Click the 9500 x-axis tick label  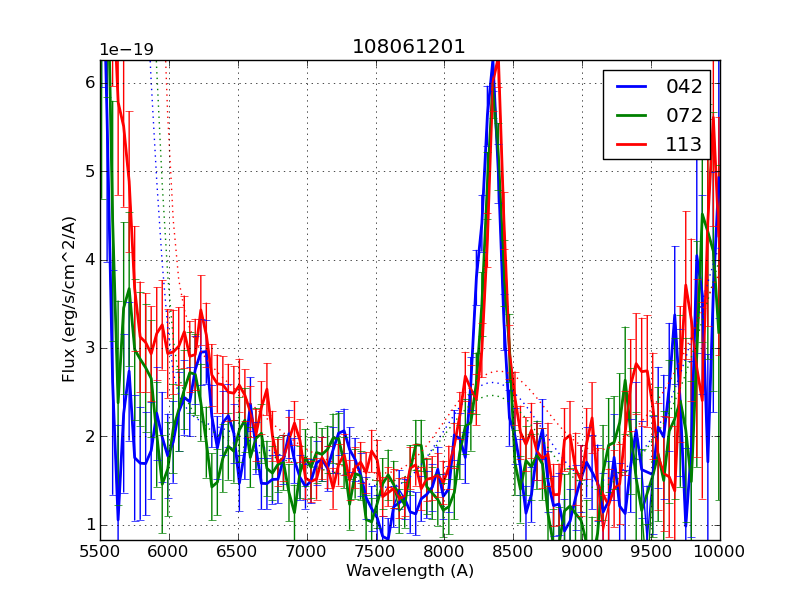click(x=651, y=551)
